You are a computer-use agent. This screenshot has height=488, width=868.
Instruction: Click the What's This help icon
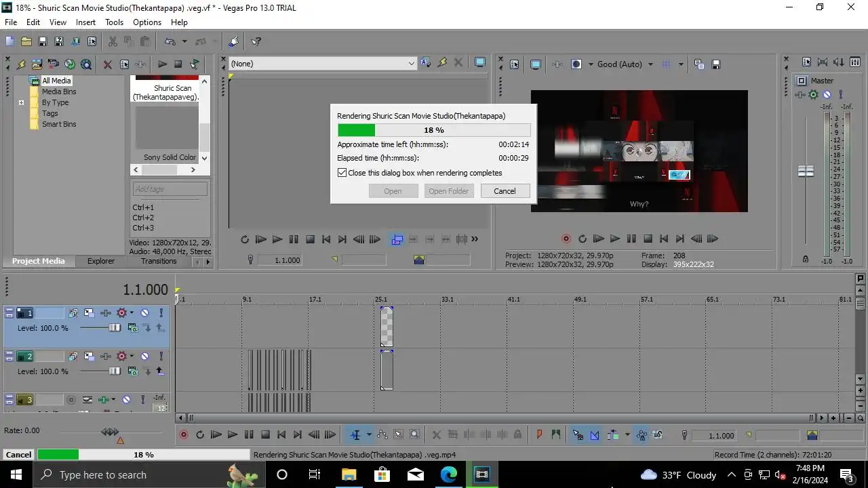tap(256, 41)
